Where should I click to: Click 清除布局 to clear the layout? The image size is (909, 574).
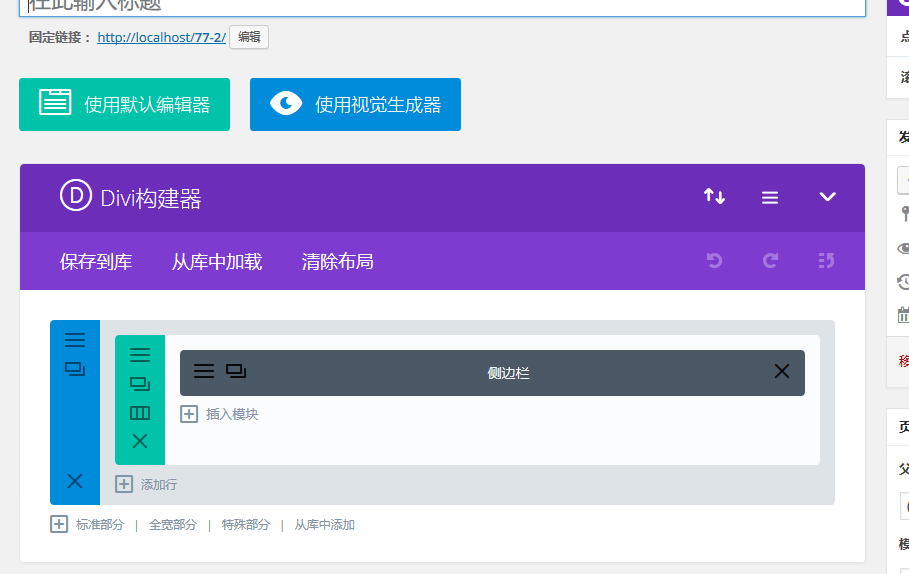tap(338, 262)
